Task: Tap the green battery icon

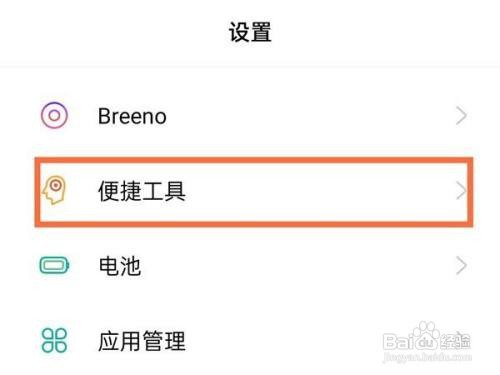Action: 55,265
